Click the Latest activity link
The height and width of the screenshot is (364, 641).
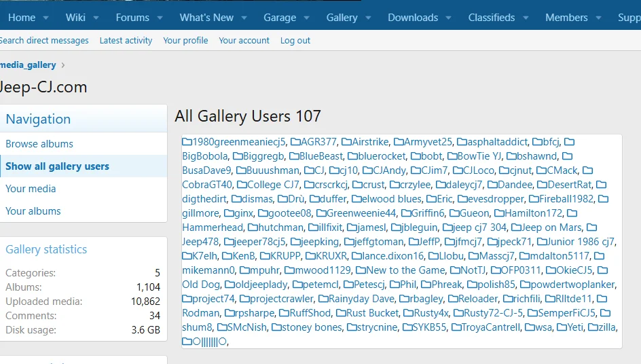[x=126, y=41]
